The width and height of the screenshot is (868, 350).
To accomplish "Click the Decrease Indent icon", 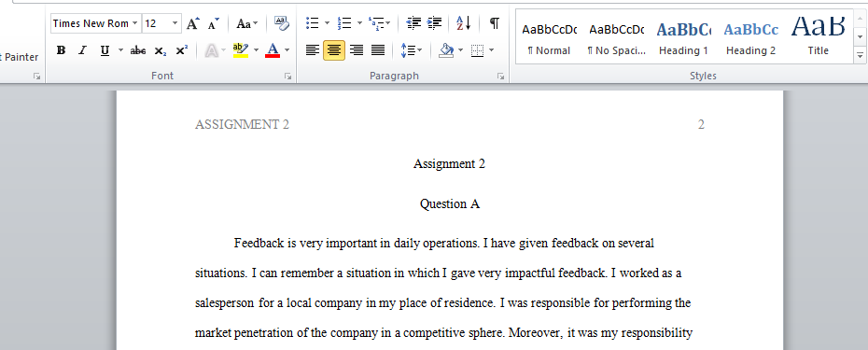I will (x=413, y=23).
